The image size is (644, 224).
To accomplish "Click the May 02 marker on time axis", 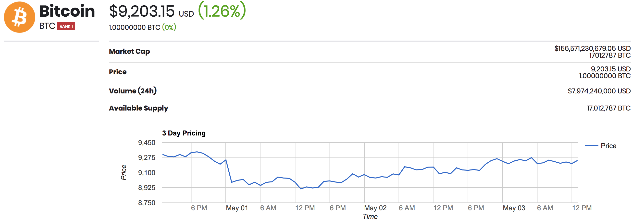I will click(375, 208).
